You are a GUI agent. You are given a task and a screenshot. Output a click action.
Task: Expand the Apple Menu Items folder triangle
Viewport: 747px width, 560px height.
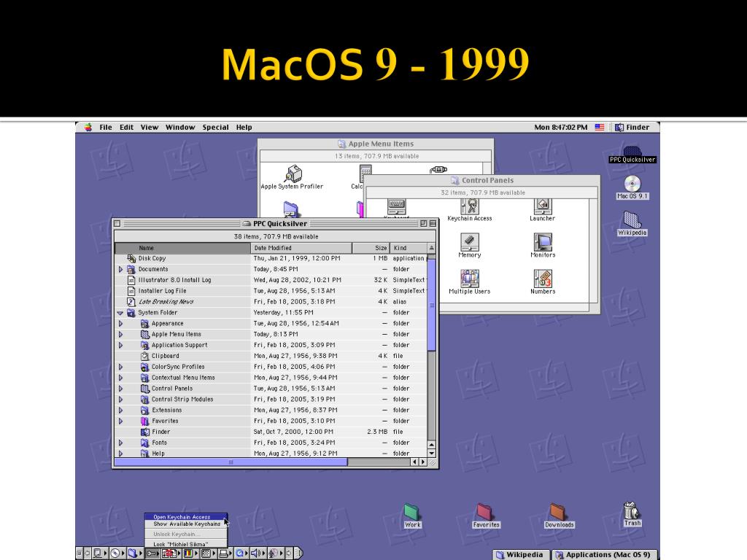pyautogui.click(x=120, y=334)
